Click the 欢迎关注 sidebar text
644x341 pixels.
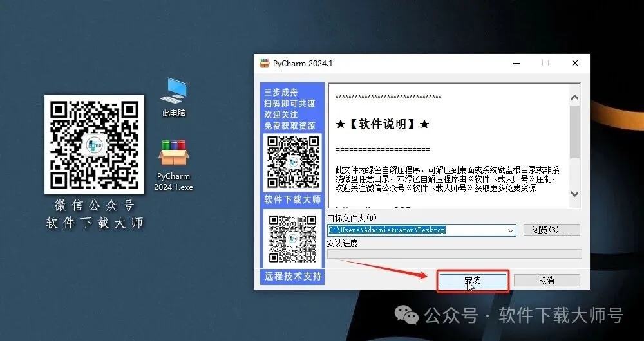point(281,115)
